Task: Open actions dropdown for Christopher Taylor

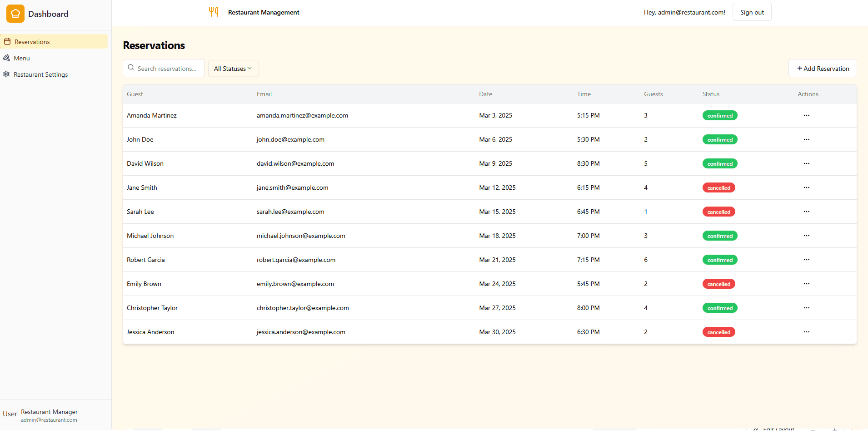Action: 806,308
